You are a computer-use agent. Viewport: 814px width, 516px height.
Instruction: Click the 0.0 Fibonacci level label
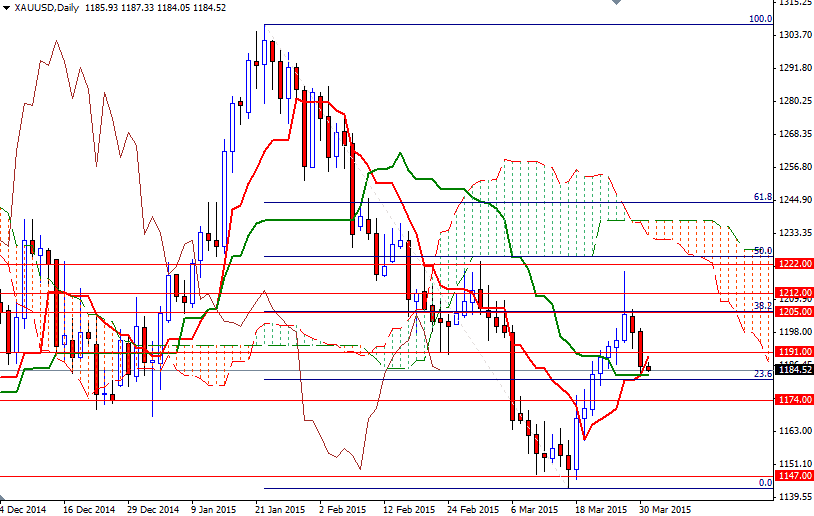[765, 483]
